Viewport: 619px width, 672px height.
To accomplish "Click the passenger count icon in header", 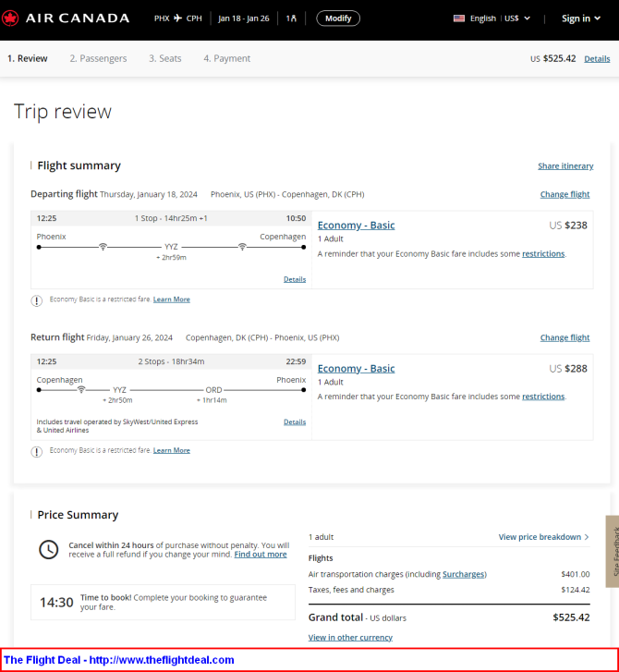I will (291, 18).
